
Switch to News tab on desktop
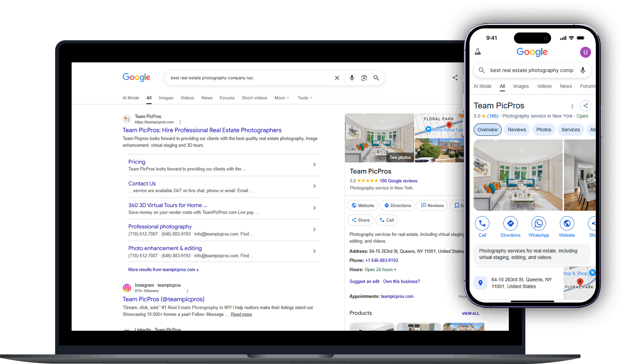[207, 98]
